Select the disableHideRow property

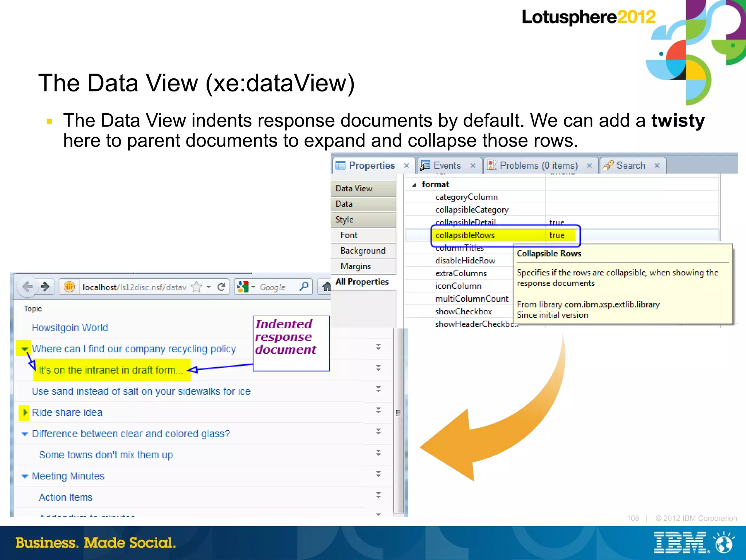(465, 261)
